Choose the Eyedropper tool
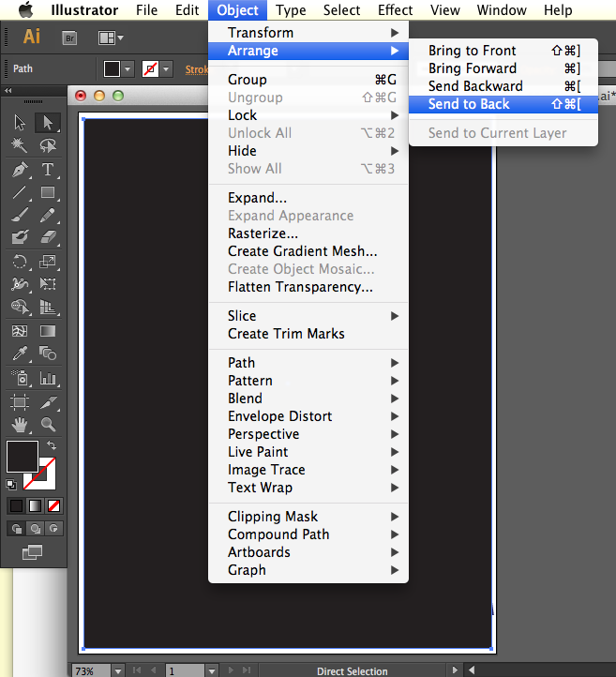616x677 pixels. point(20,354)
